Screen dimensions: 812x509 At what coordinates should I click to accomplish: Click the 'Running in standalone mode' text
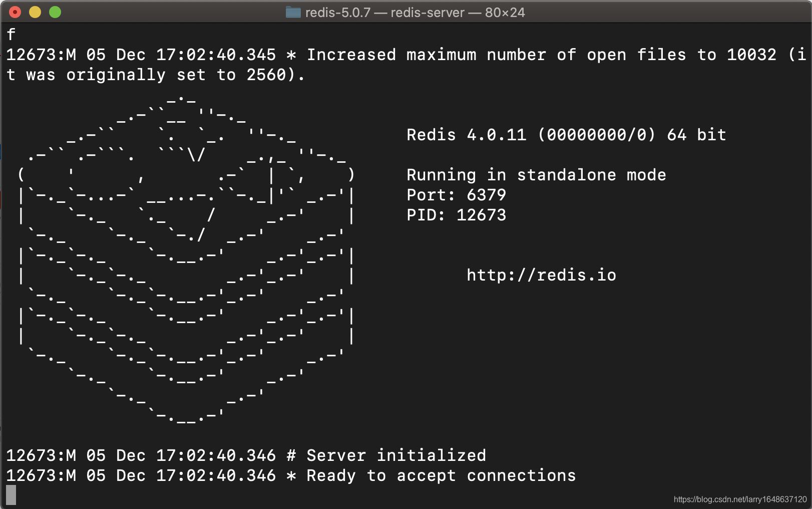point(536,175)
